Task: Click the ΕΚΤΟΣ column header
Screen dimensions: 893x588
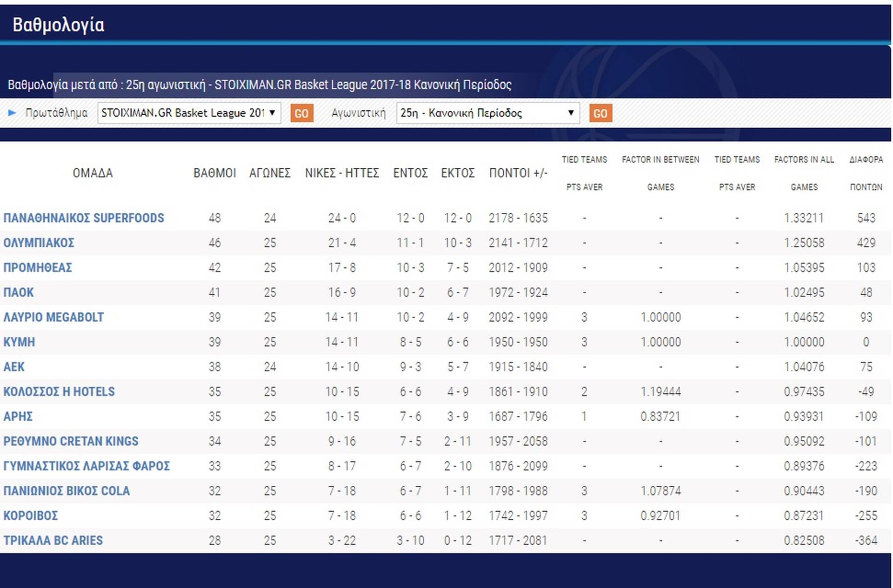Action: (x=458, y=173)
